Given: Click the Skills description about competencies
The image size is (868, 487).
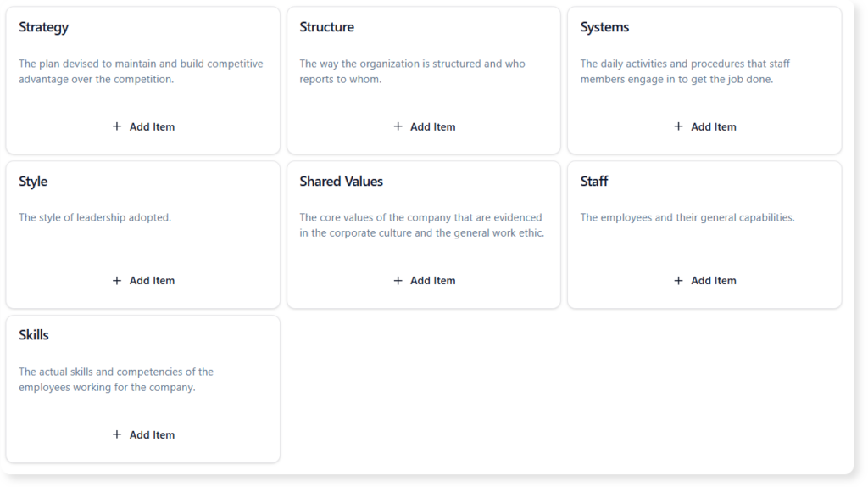Looking at the screenshot, I should 116,379.
